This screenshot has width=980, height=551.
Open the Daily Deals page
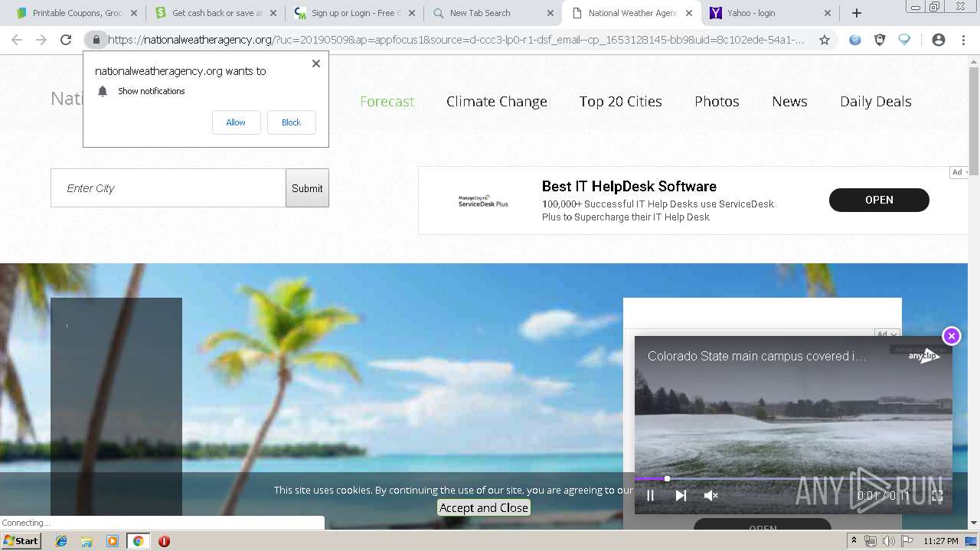pyautogui.click(x=875, y=101)
